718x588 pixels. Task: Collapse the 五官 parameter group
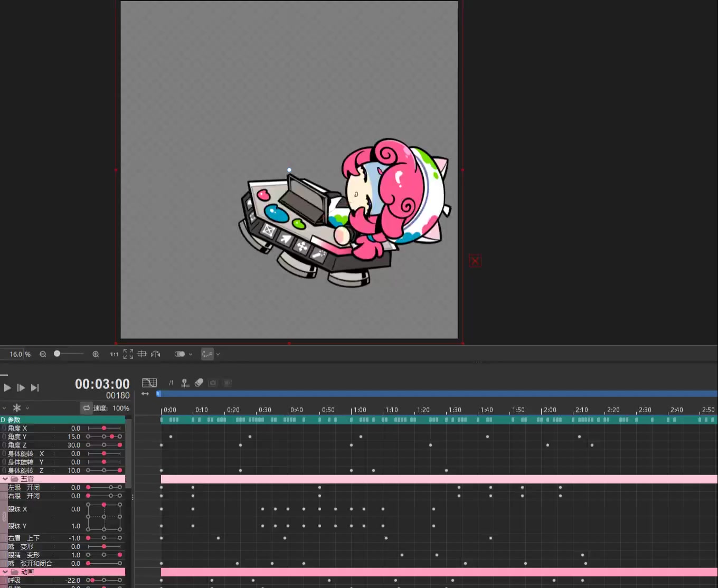coord(5,479)
